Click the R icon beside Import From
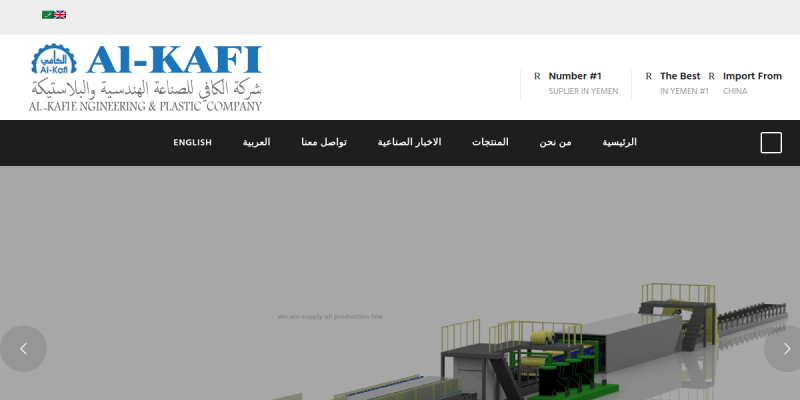The height and width of the screenshot is (400, 800). (x=711, y=76)
